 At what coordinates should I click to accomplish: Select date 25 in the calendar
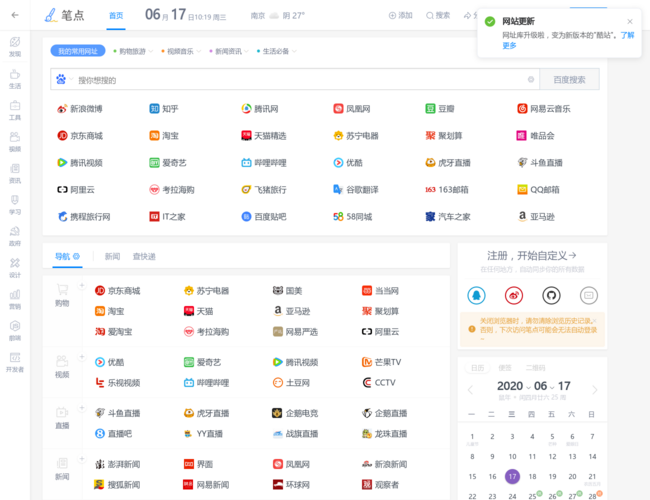[x=532, y=496]
